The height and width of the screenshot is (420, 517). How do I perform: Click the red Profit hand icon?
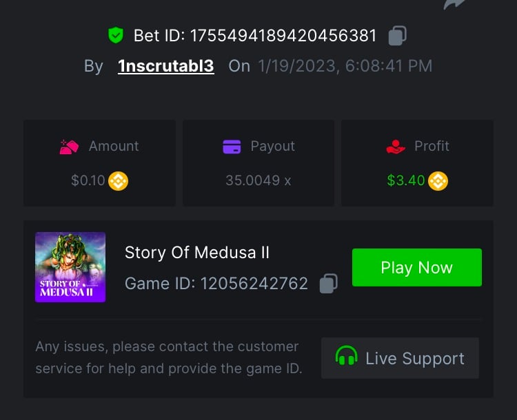(396, 147)
